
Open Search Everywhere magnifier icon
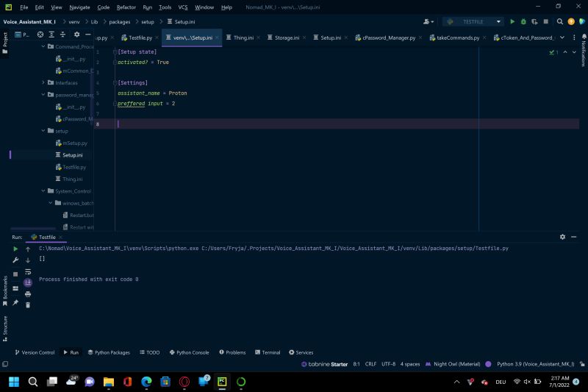click(x=560, y=22)
